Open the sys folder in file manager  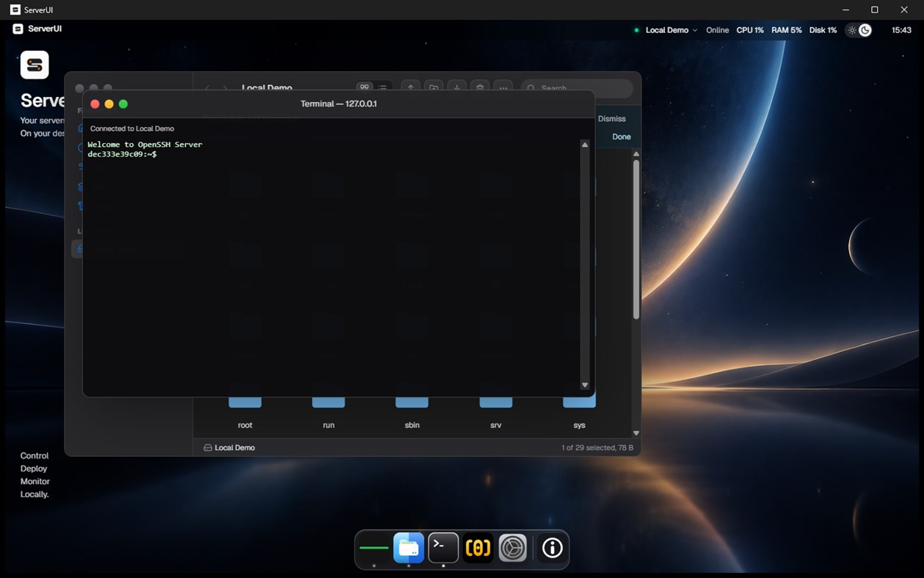[579, 413]
